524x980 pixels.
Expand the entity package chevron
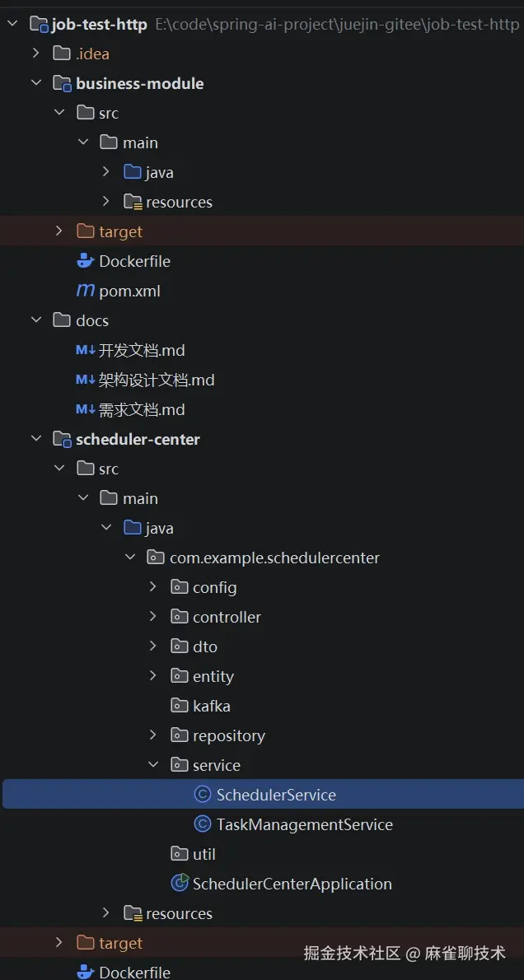[x=153, y=675]
